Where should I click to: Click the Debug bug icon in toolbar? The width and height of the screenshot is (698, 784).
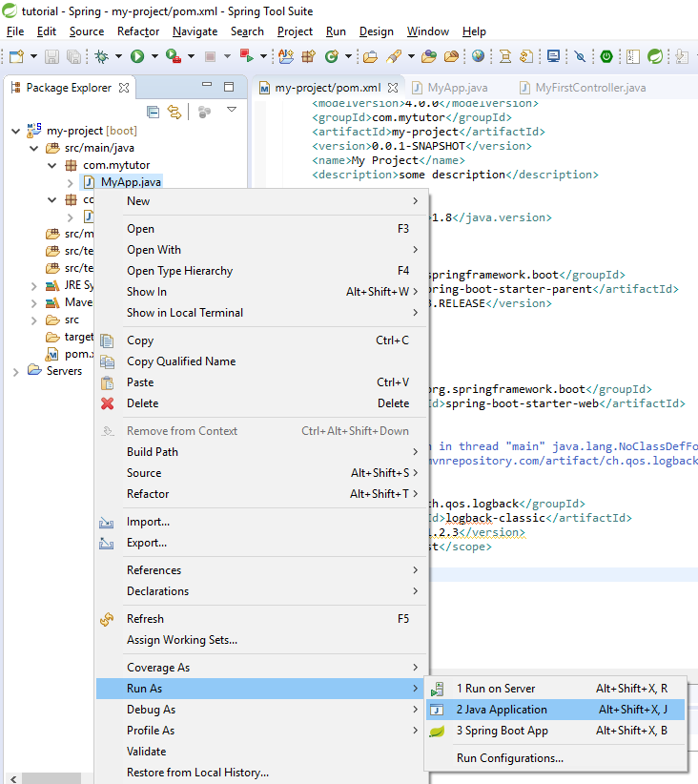(x=101, y=56)
